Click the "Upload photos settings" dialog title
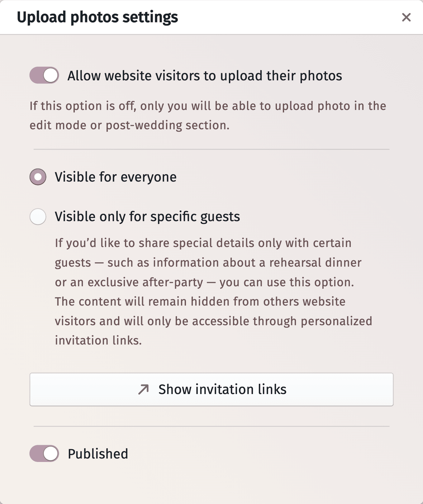 (x=97, y=17)
